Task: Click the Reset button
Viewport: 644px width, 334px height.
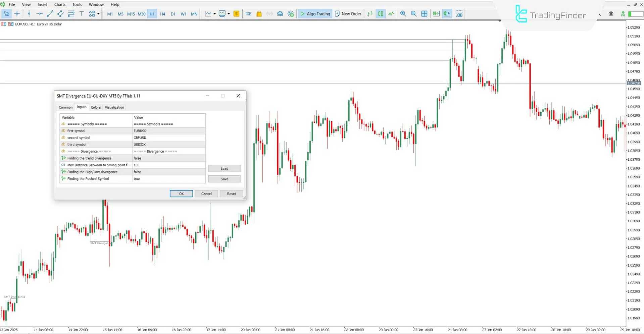Action: tap(231, 194)
